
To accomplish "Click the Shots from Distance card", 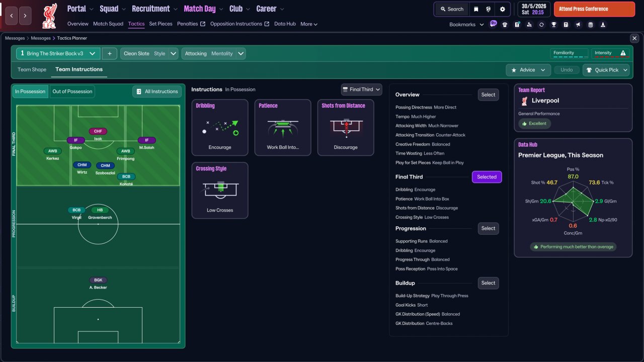I will coord(346,127).
